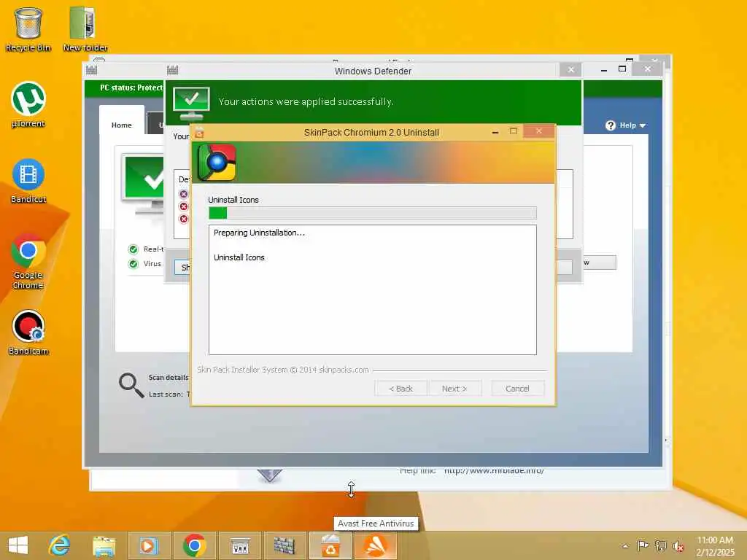
Task: Open File Explorer in the taskbar
Action: tap(104, 545)
